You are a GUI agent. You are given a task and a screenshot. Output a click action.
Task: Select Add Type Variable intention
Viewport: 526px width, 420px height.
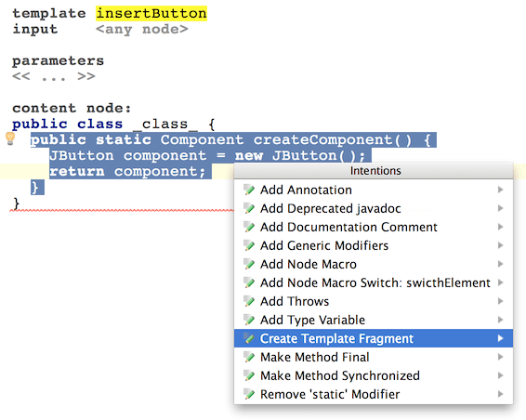pyautogui.click(x=374, y=320)
